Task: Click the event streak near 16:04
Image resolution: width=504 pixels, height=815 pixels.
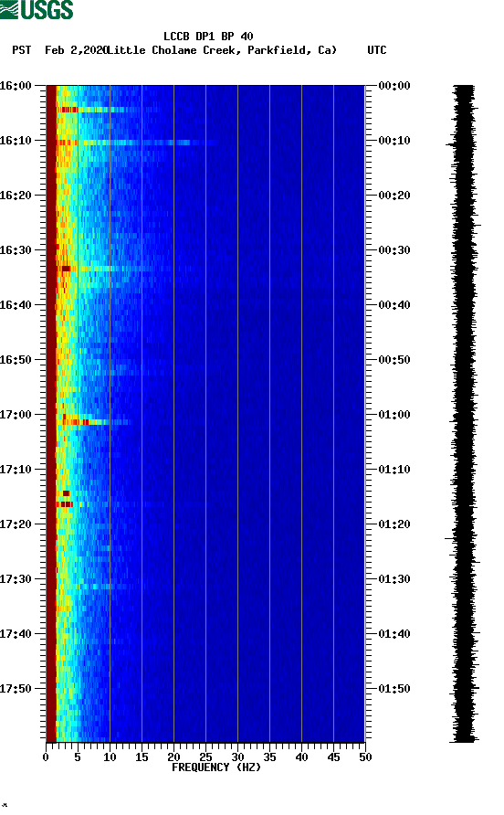Action: point(99,110)
